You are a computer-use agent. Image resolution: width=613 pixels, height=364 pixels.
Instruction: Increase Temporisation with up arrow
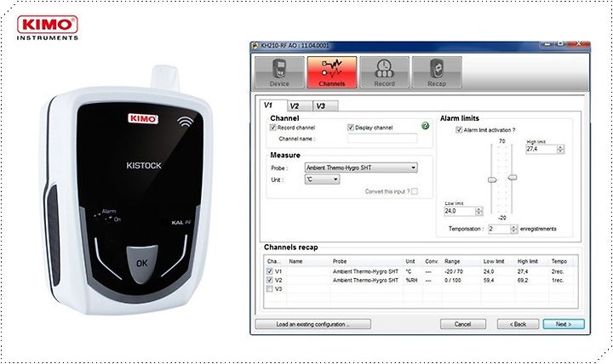tap(514, 227)
